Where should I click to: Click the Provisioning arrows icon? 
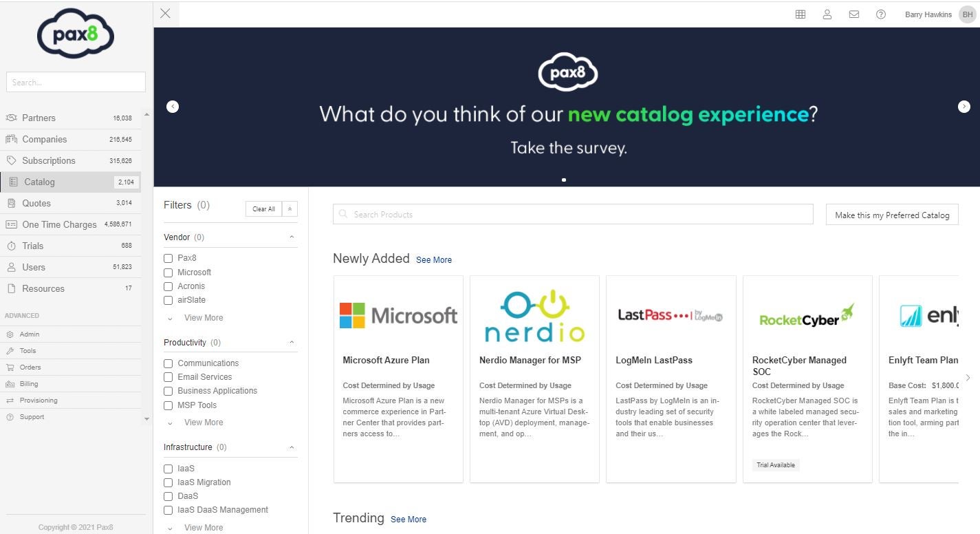pyautogui.click(x=10, y=400)
